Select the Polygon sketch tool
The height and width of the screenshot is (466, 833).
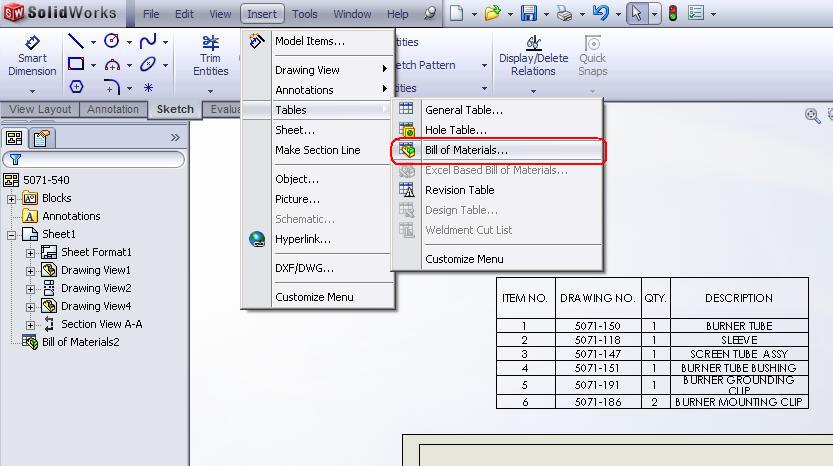[x=76, y=87]
